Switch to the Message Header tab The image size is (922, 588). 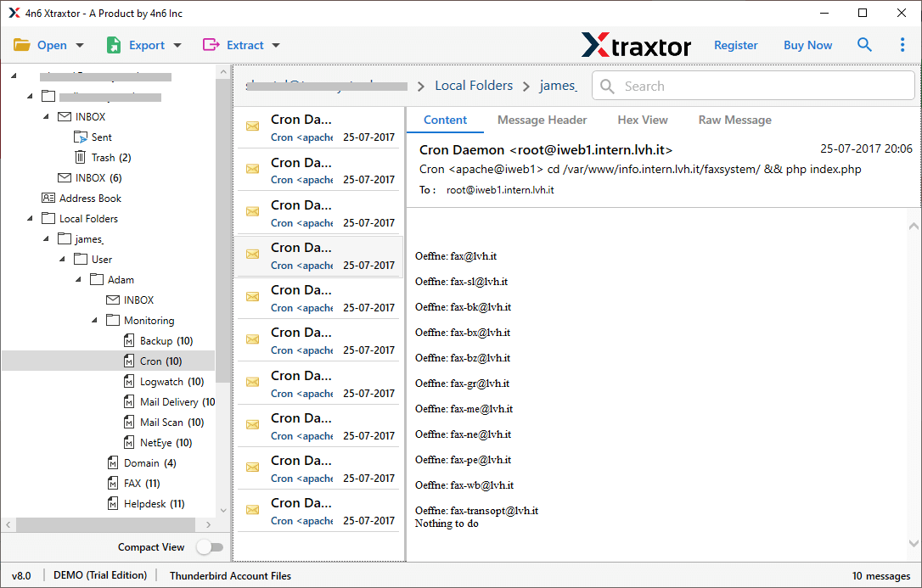coord(542,120)
